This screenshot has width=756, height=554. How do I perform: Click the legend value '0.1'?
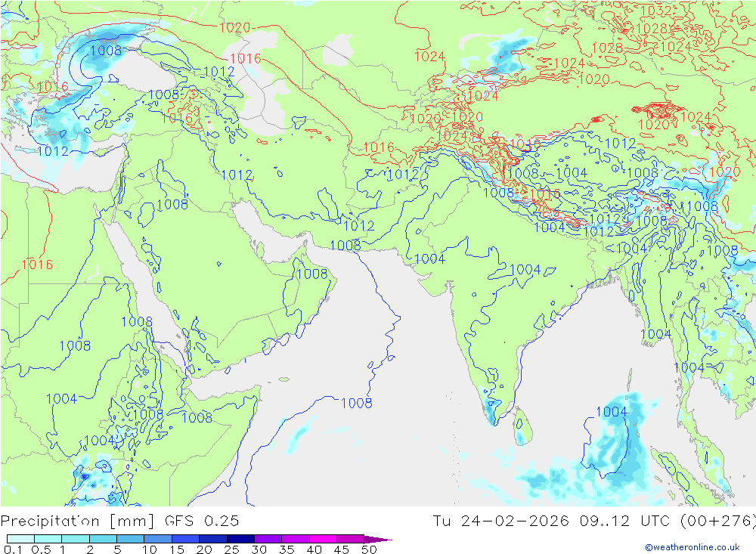tap(13, 549)
